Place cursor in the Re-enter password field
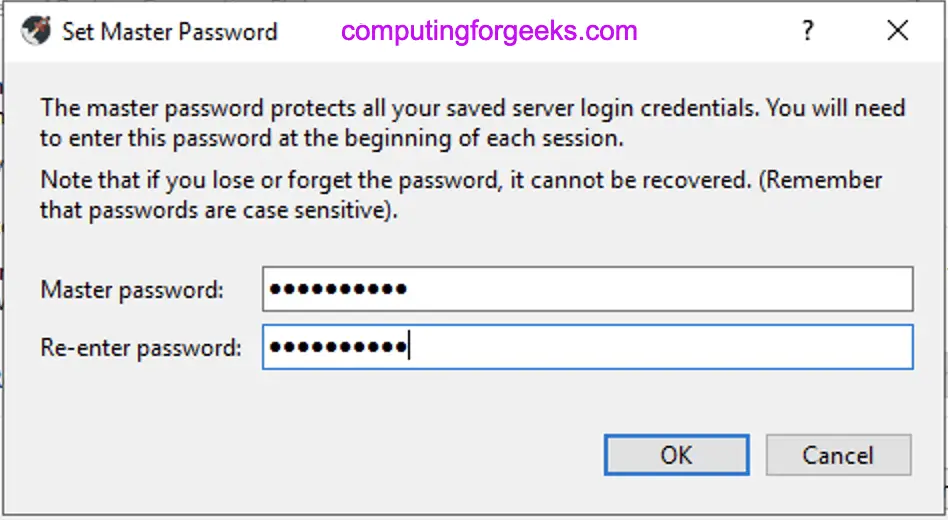 coord(588,347)
